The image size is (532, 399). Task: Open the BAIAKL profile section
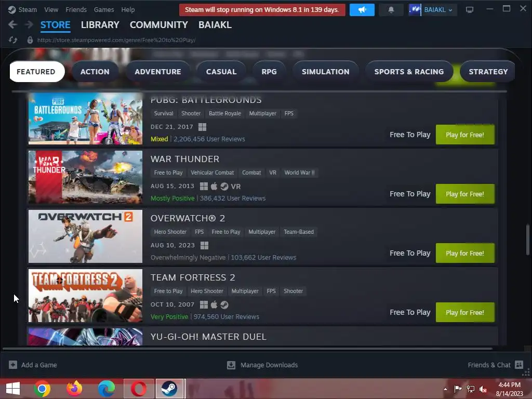point(215,25)
